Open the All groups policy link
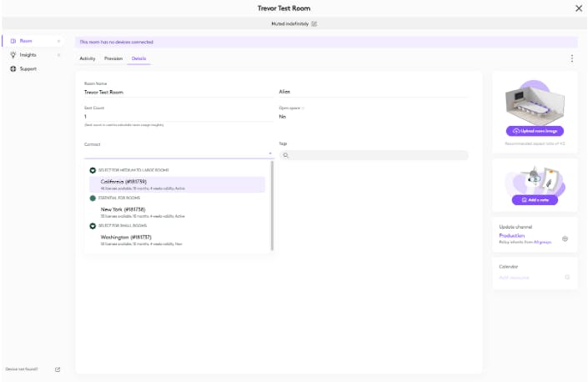The width and height of the screenshot is (588, 382). click(x=542, y=242)
